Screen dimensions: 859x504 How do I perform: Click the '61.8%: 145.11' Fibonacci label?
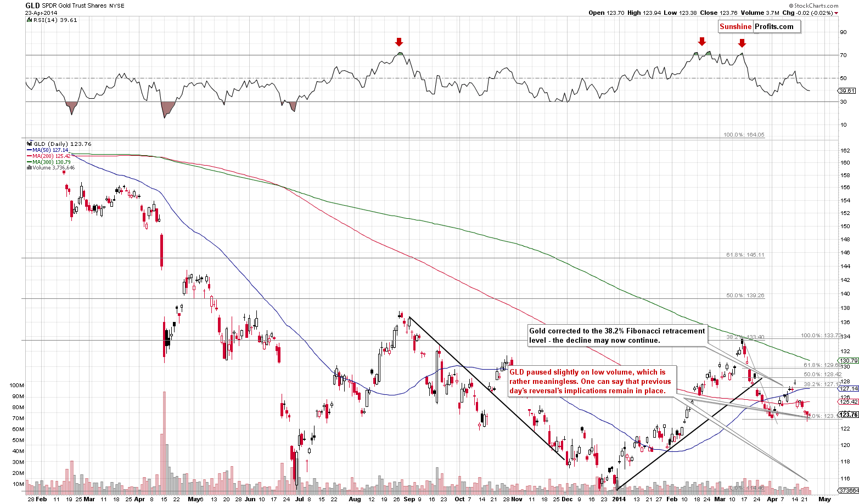click(745, 254)
